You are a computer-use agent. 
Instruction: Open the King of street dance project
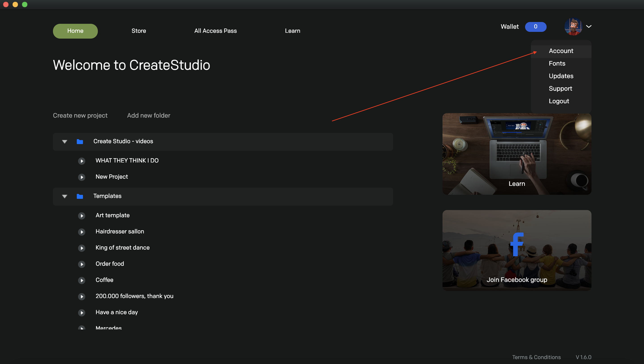click(123, 248)
